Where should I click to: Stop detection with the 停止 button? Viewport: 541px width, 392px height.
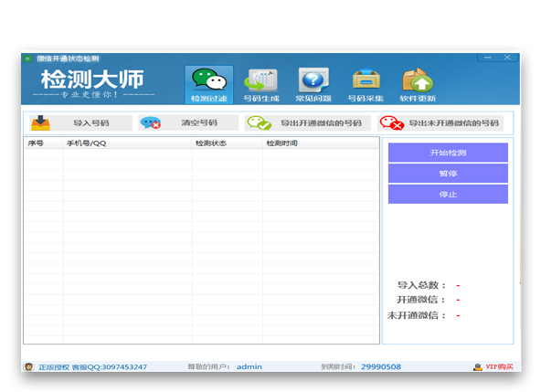coord(448,195)
